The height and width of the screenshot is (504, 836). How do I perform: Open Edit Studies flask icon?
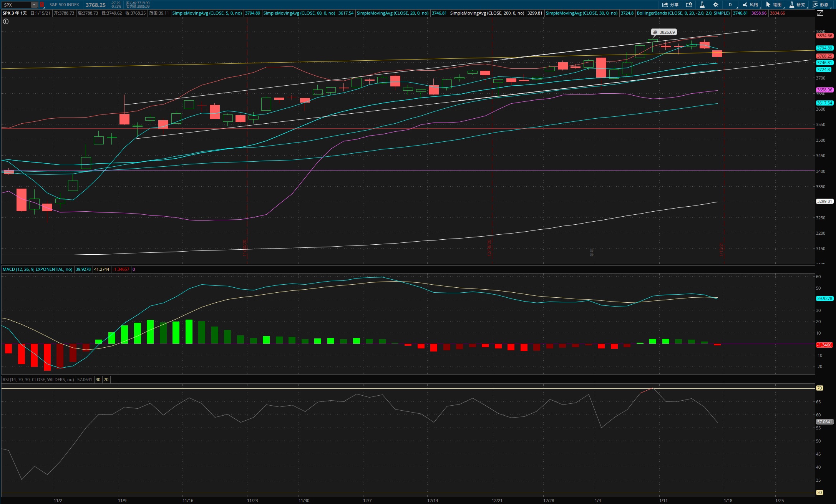click(x=702, y=5)
